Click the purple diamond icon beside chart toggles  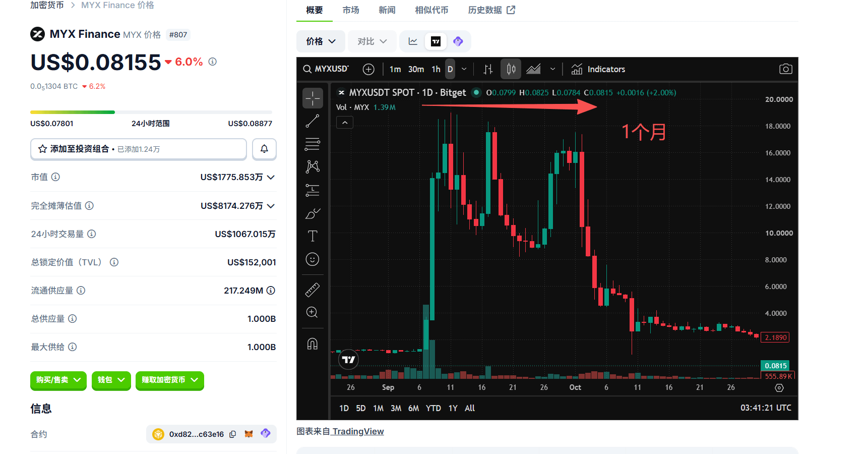click(458, 41)
